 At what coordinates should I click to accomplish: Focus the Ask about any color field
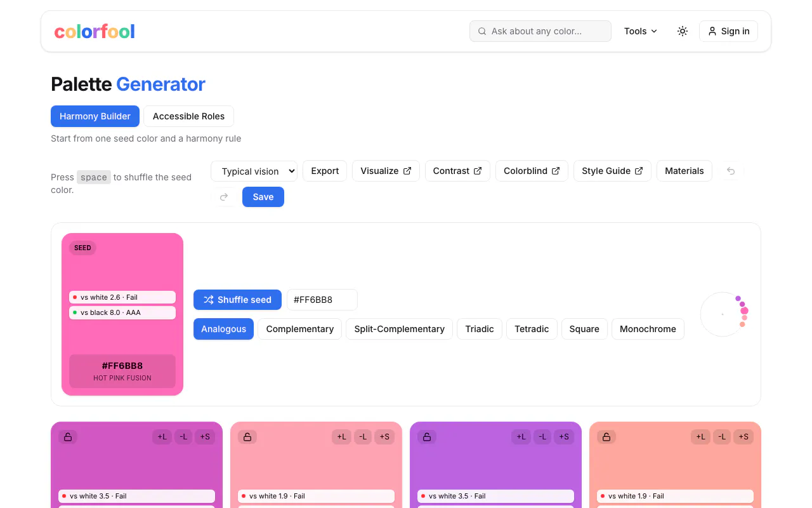(x=540, y=31)
